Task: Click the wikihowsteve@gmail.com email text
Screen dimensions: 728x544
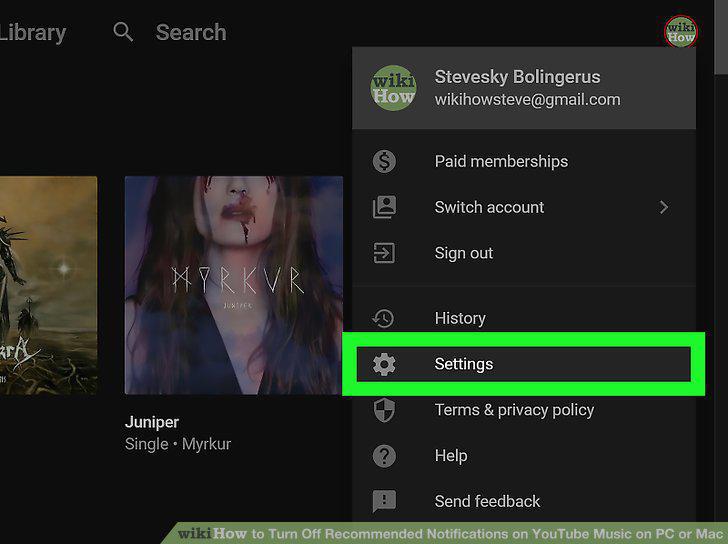Action: click(x=527, y=100)
